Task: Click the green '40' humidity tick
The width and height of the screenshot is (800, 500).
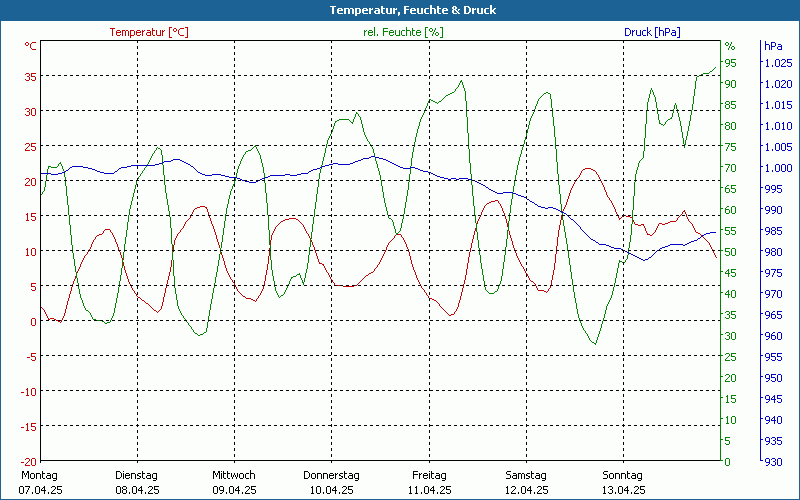Action: [x=731, y=294]
